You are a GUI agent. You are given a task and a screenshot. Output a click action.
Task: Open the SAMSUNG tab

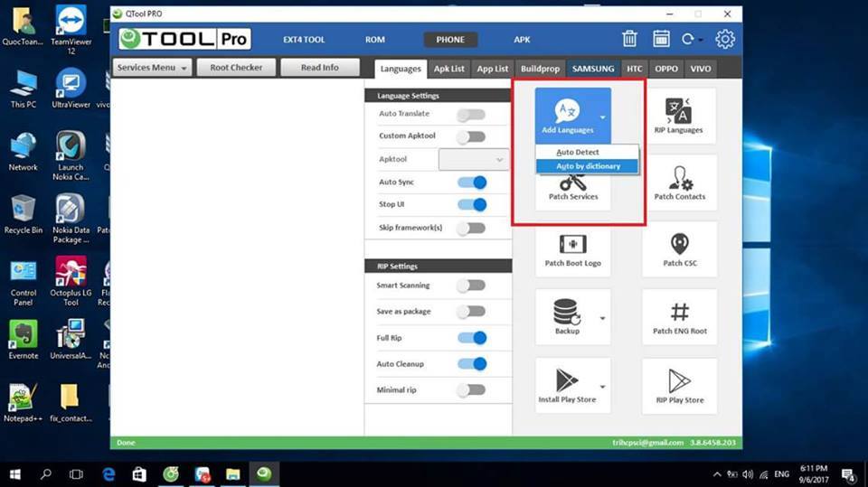pyautogui.click(x=593, y=69)
